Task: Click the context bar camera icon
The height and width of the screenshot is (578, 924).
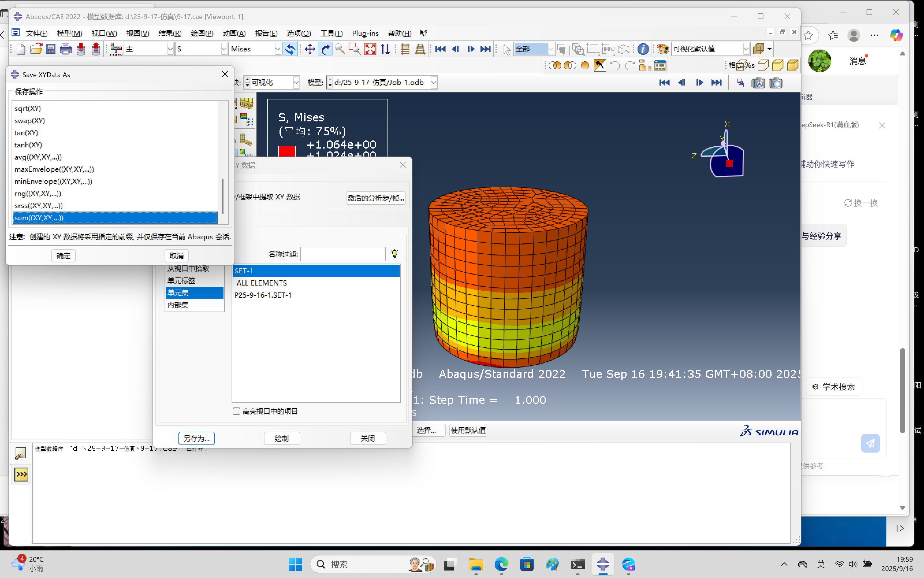Action: coord(776,83)
